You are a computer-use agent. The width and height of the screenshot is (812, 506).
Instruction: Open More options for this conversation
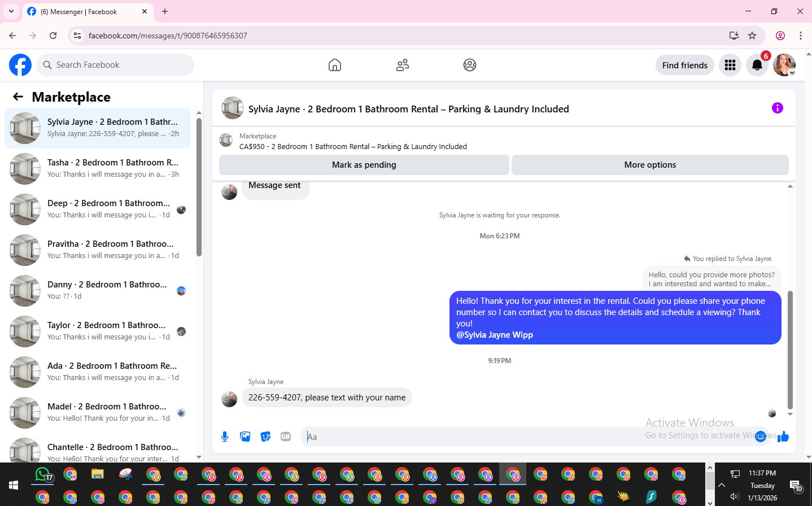[650, 165]
